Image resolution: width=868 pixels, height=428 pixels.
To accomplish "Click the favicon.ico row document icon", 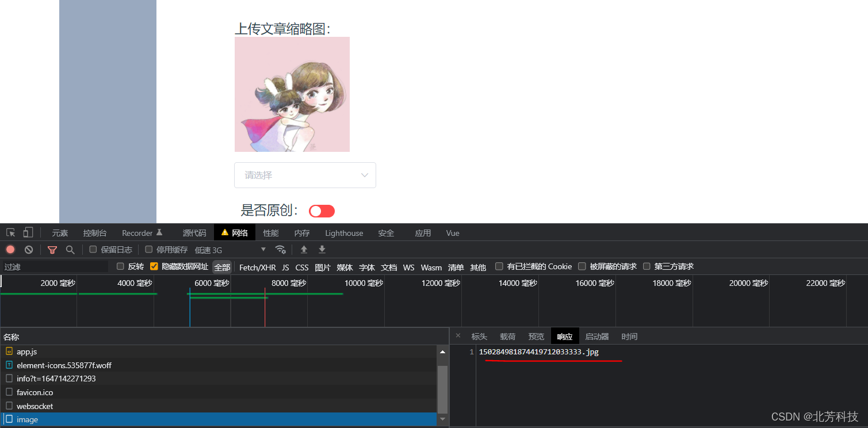I will (9, 392).
